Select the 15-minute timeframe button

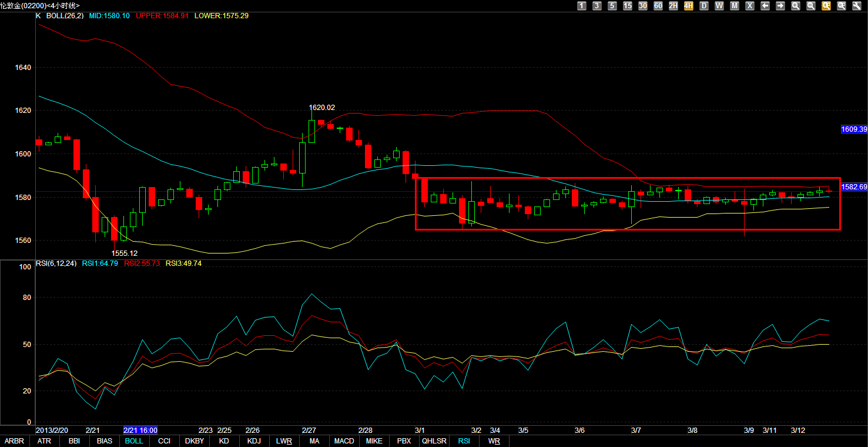point(628,6)
